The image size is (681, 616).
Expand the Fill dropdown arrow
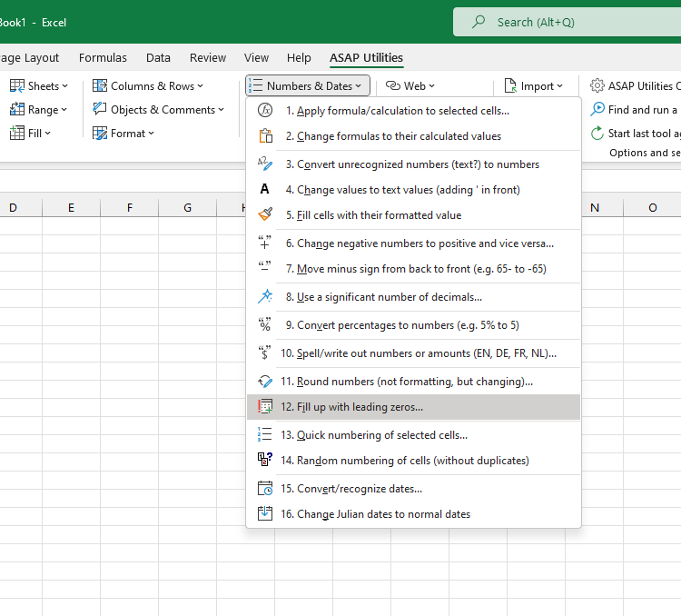[x=47, y=133]
